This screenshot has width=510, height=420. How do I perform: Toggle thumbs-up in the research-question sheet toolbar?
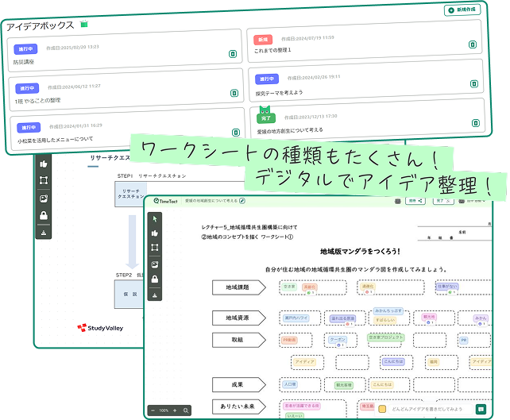click(x=42, y=163)
